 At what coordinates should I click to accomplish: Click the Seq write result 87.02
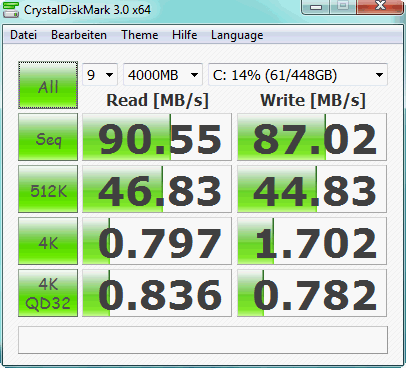[312, 137]
